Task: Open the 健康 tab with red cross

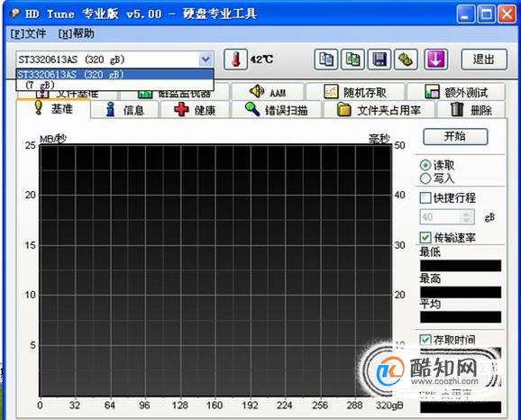Action: [195, 110]
